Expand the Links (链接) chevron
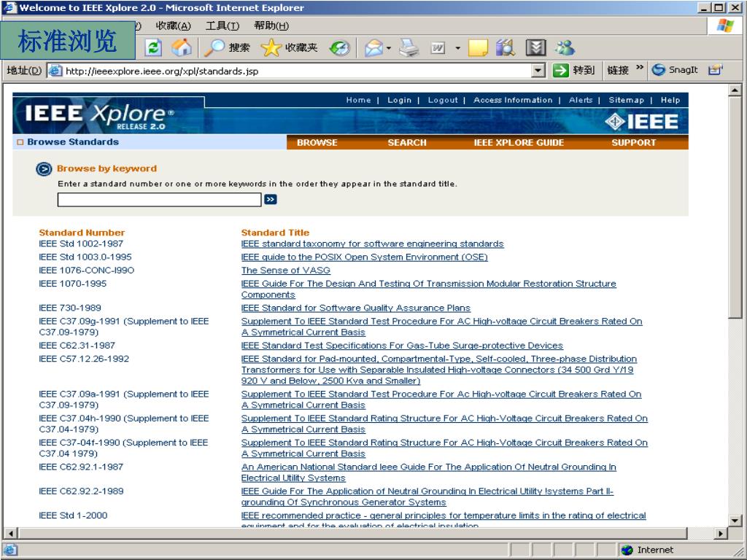Screen dimensions: 747x560 point(640,67)
